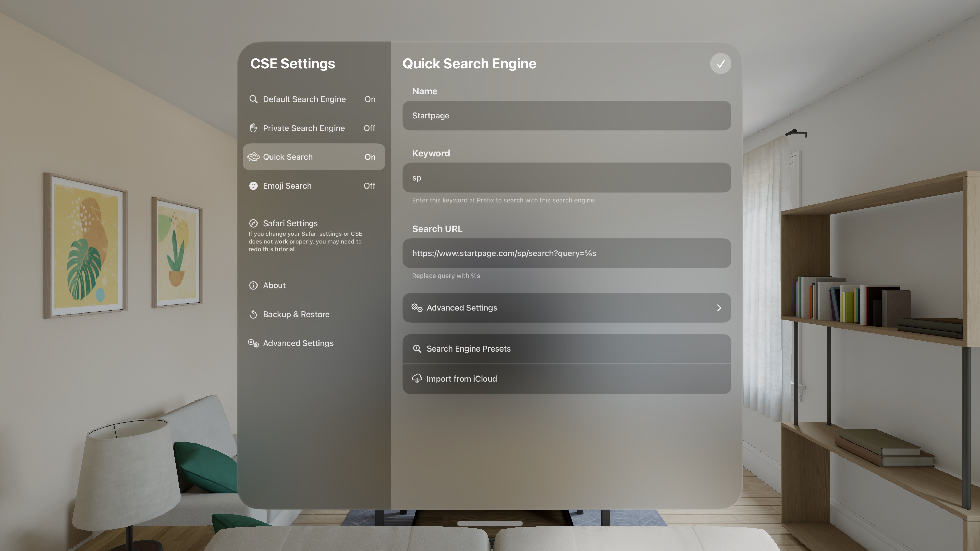Click the smiley icon beside Emoji Search
This screenshot has width=980, height=551.
click(x=253, y=186)
